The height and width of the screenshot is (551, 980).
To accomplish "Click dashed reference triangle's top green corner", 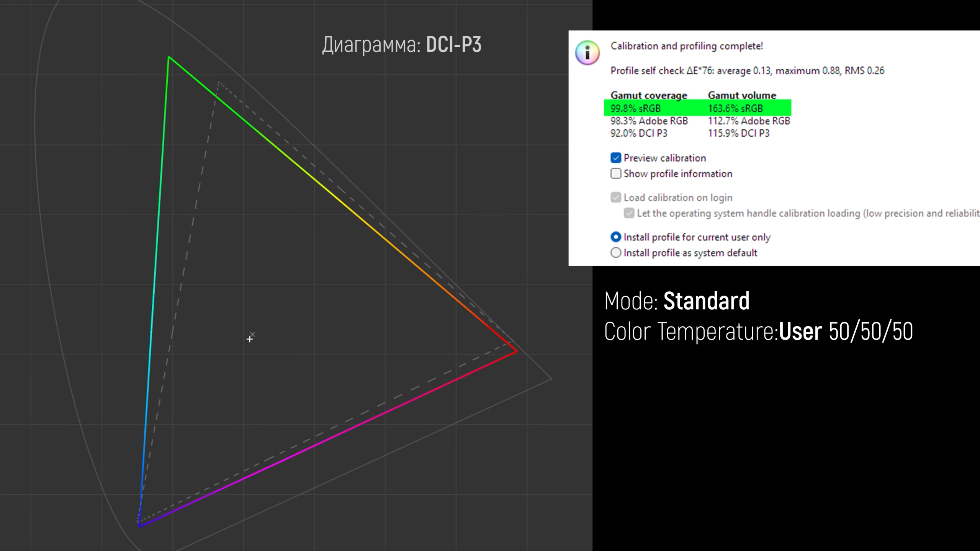I will tap(218, 82).
